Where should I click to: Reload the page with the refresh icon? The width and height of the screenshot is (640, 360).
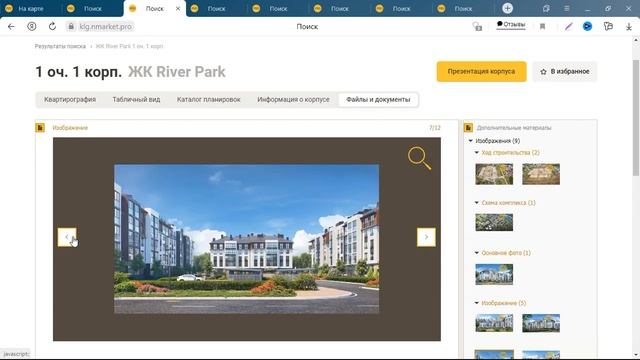[x=52, y=27]
